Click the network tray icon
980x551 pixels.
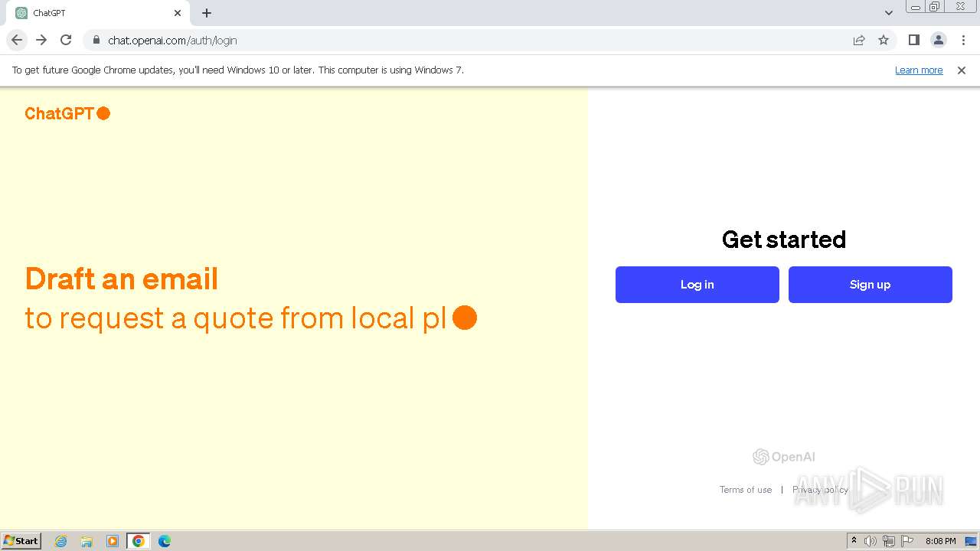[x=889, y=541]
